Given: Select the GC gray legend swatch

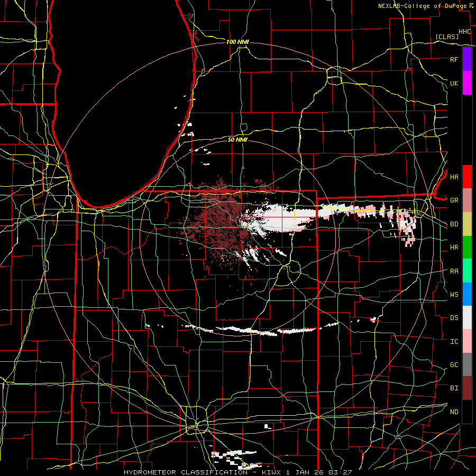Looking at the screenshot, I should pyautogui.click(x=467, y=364).
